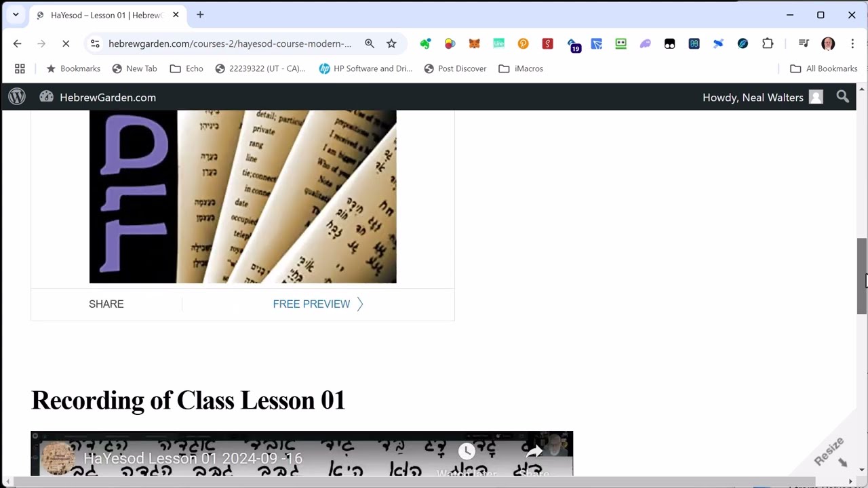Open Howdy, Neal Walters account menu
This screenshot has width=868, height=488.
coord(762,97)
